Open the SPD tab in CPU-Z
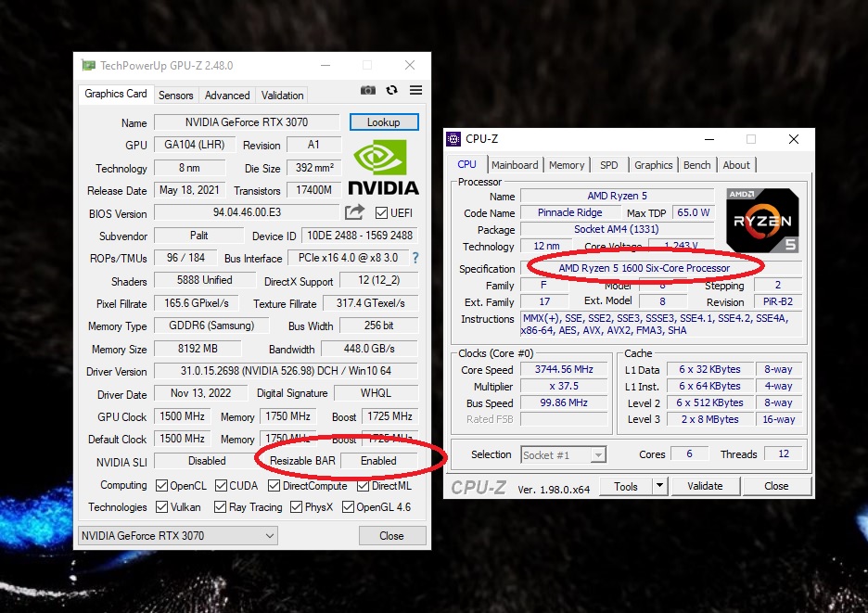Screen dimensions: 868x613 click(609, 165)
